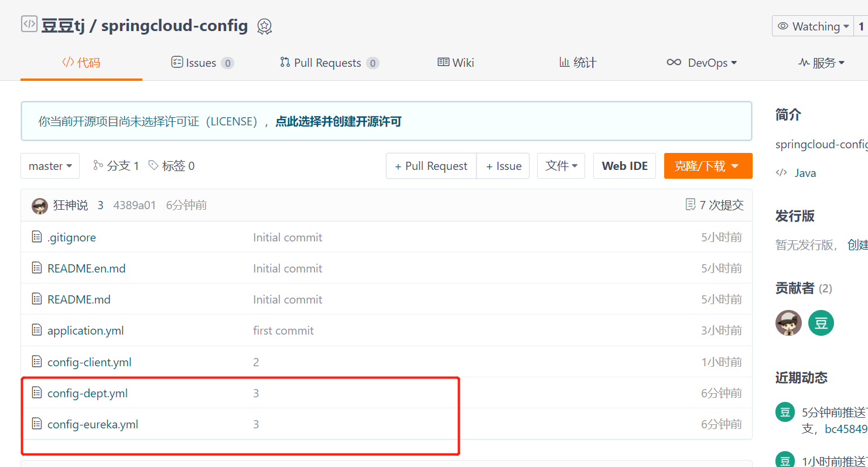Screen dimensions: 868x467
Task: Click the application.yml file icon
Action: pyautogui.click(x=37, y=330)
